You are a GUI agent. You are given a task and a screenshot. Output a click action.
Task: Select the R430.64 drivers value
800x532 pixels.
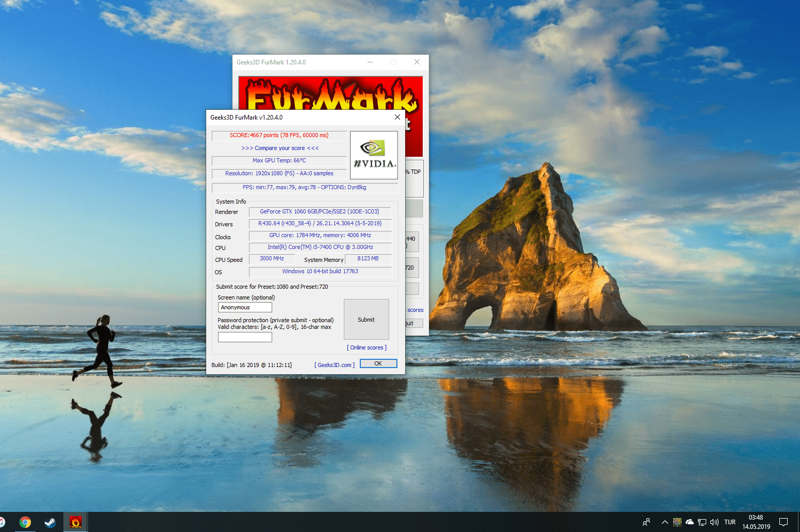320,224
